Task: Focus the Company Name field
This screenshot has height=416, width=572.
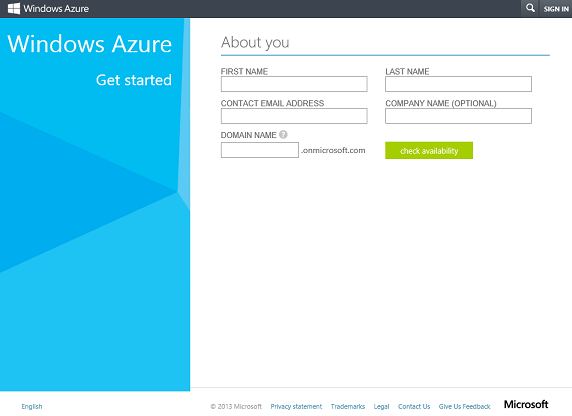Action: (458, 116)
